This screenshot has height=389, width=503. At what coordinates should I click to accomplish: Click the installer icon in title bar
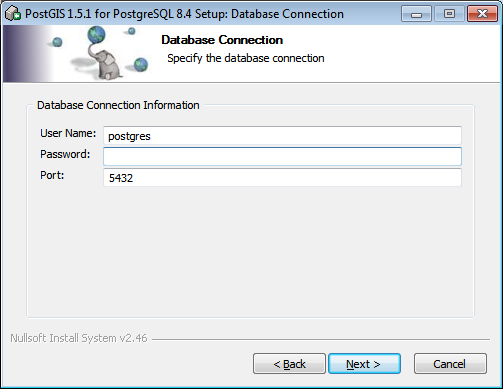coord(13,14)
